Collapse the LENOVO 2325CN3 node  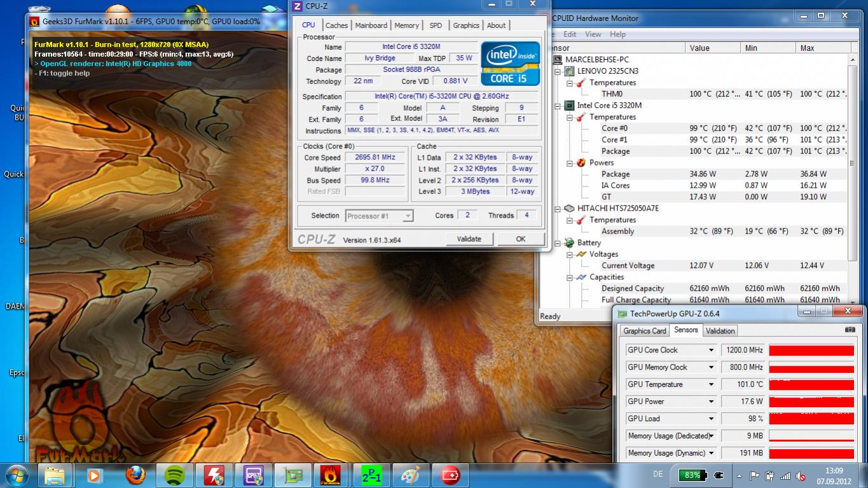click(557, 71)
